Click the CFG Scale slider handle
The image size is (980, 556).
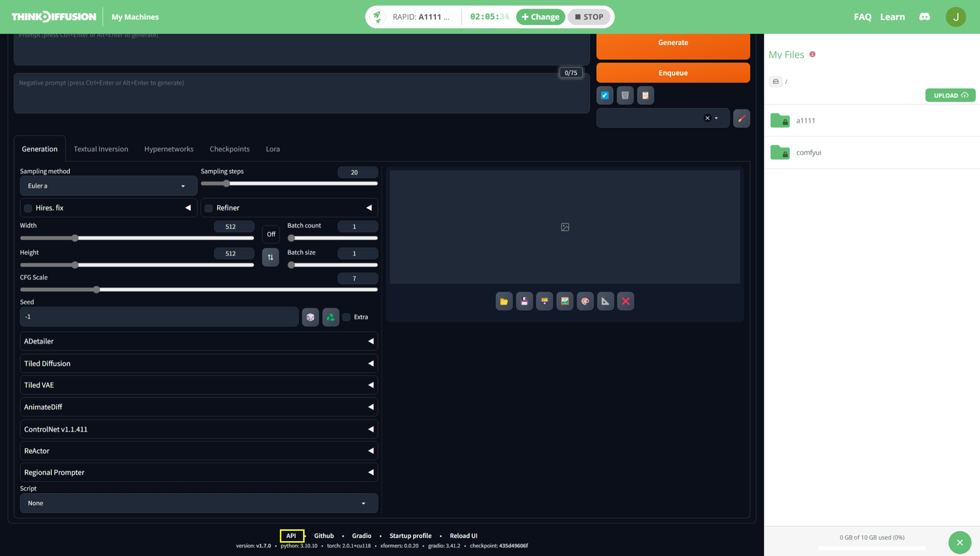(x=97, y=290)
